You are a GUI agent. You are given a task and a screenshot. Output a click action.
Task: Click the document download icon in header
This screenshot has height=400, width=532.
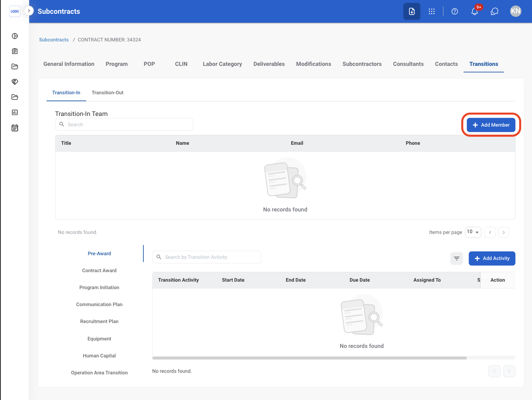pos(412,11)
